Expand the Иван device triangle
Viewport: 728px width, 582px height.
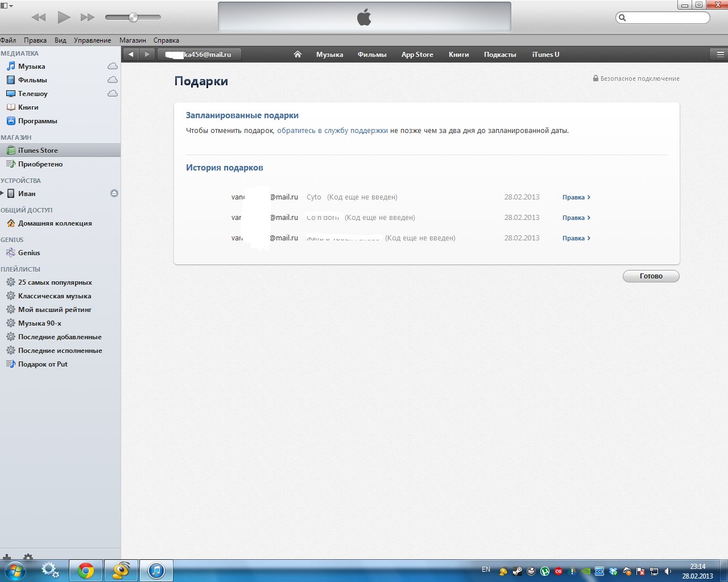tap(2, 194)
